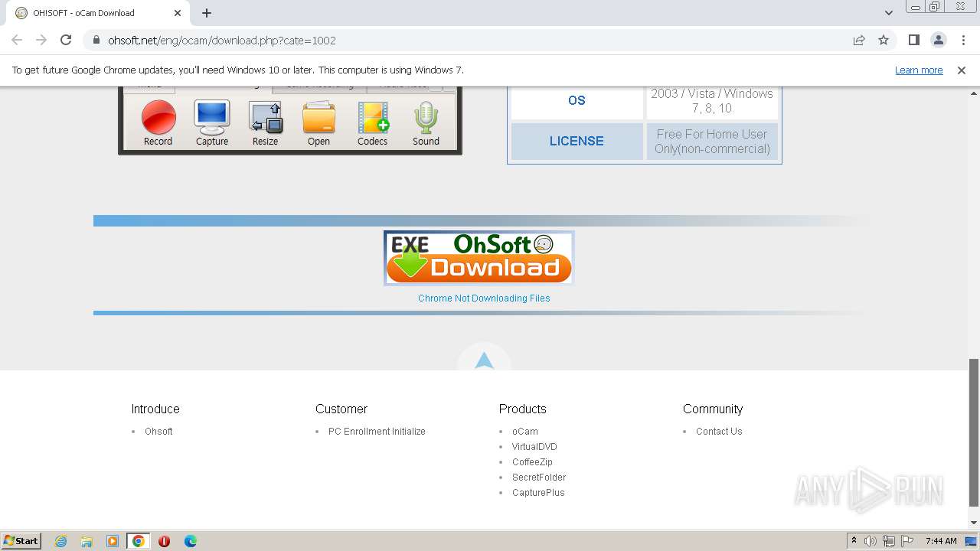Click the taskbar clock showing 7:44 AM

pos(941,541)
